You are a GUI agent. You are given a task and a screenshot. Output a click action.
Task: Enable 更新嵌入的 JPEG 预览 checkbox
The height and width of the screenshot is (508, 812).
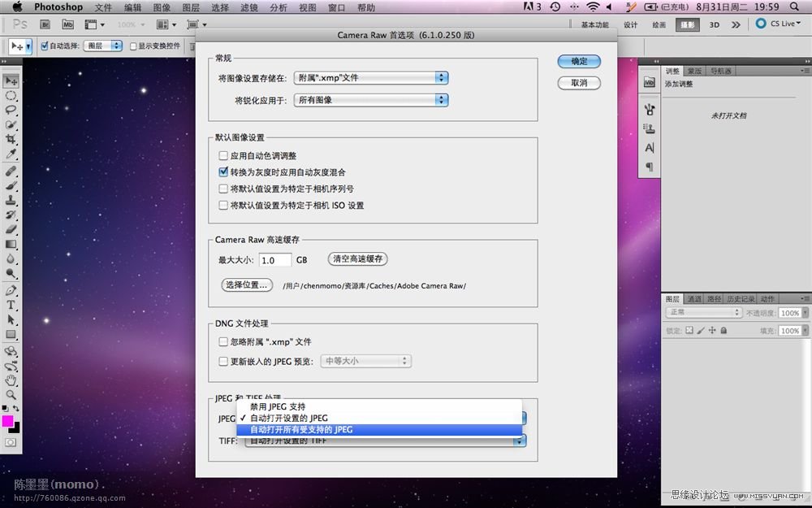tap(223, 362)
